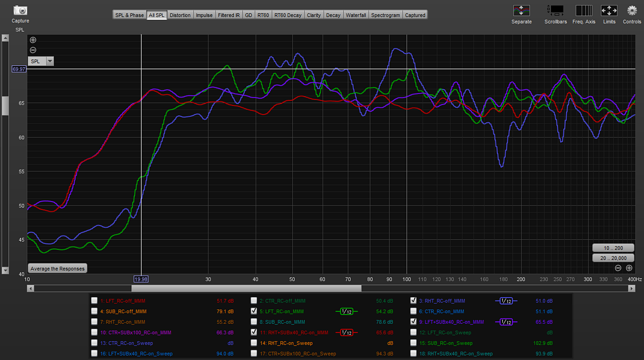Open the Freq. Axis toggle icon

pos(584,10)
